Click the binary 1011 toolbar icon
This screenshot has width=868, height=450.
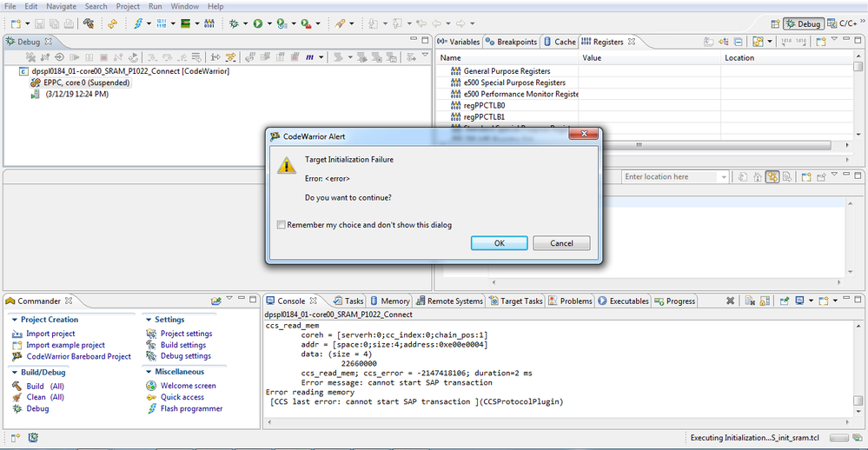(x=162, y=23)
